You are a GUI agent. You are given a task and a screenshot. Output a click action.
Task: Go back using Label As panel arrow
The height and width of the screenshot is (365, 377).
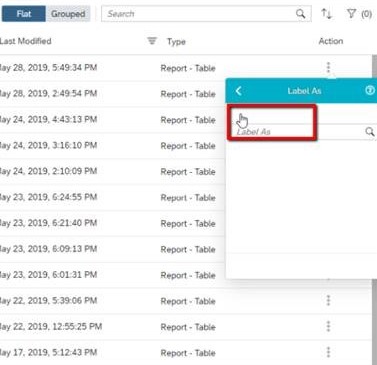pos(238,91)
